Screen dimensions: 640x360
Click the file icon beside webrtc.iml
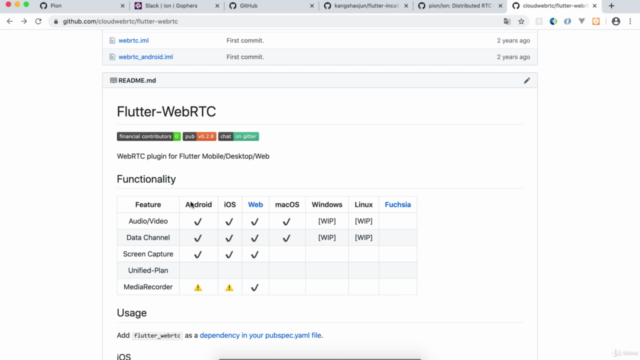click(x=112, y=40)
